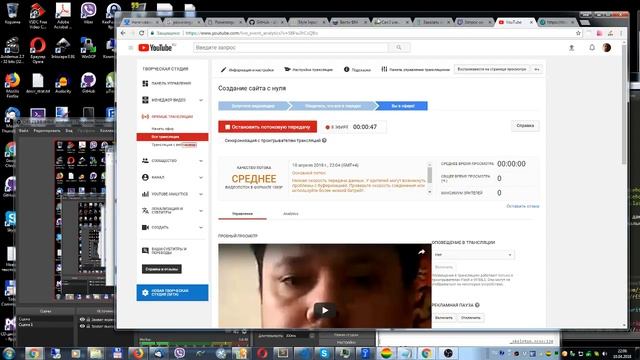Open Opera from the taskbar
640x360 pixels.
tap(262, 353)
